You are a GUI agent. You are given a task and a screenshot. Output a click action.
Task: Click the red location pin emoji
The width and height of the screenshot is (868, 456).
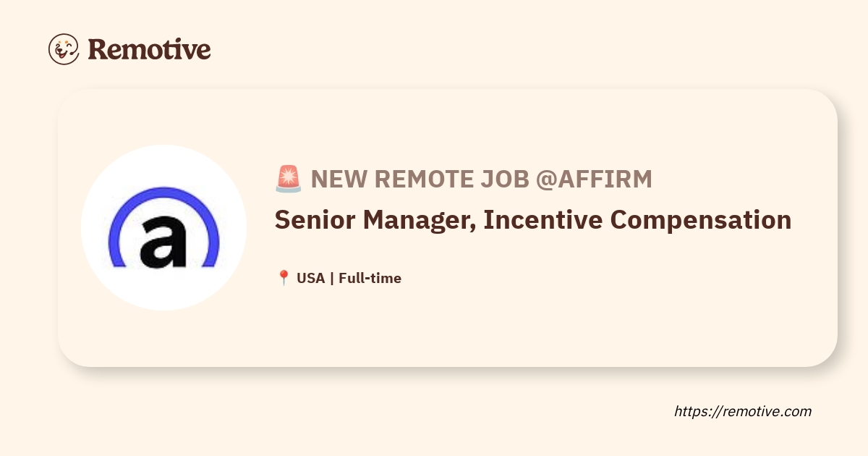click(283, 278)
